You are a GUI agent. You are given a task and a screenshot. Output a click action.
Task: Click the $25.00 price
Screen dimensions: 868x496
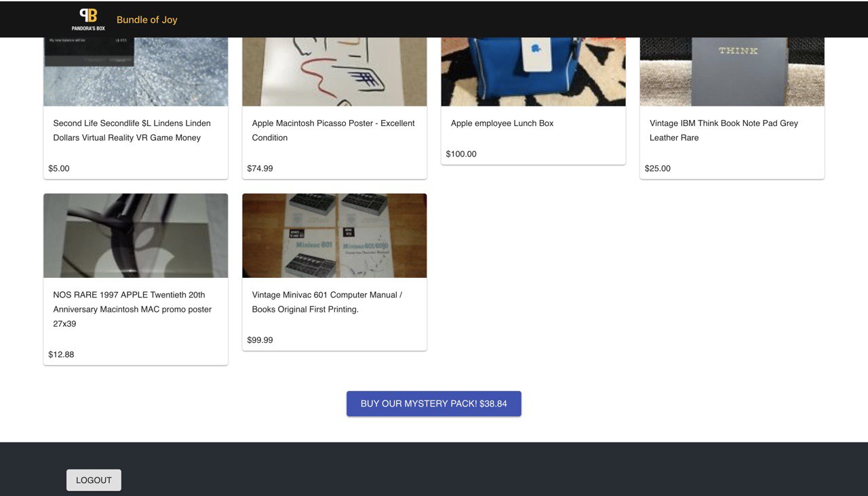(657, 168)
